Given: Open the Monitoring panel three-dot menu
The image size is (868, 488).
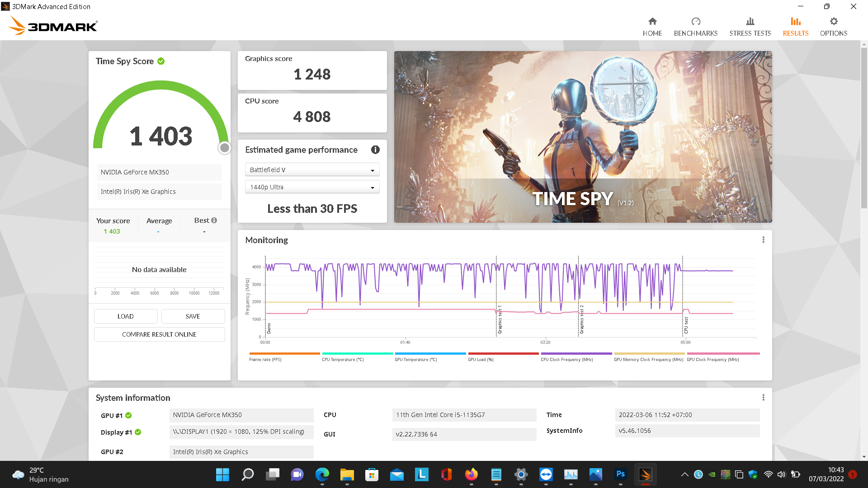Looking at the screenshot, I should point(763,240).
